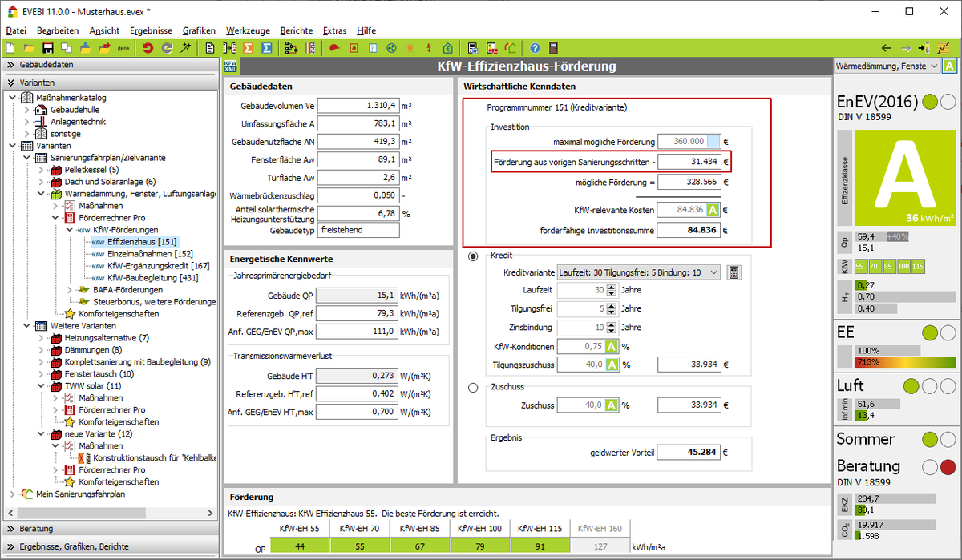Select the Kredit radio button
This screenshot has width=962, height=560.
coord(473,256)
